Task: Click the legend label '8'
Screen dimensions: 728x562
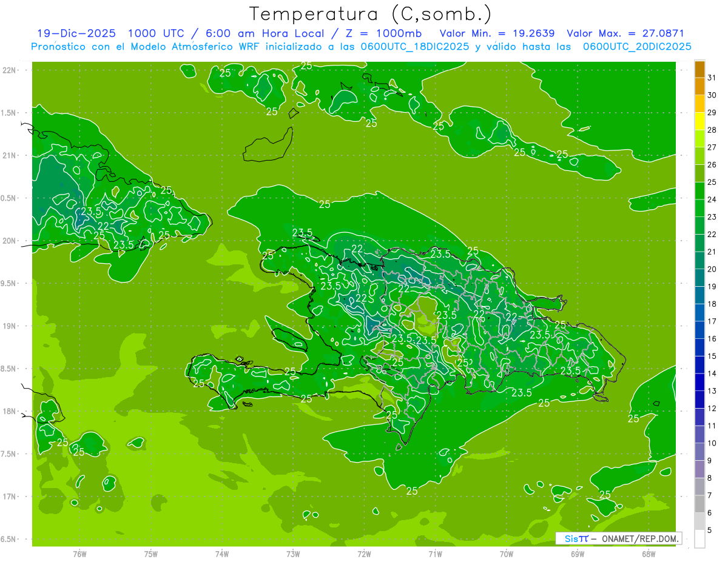Action: tap(710, 478)
